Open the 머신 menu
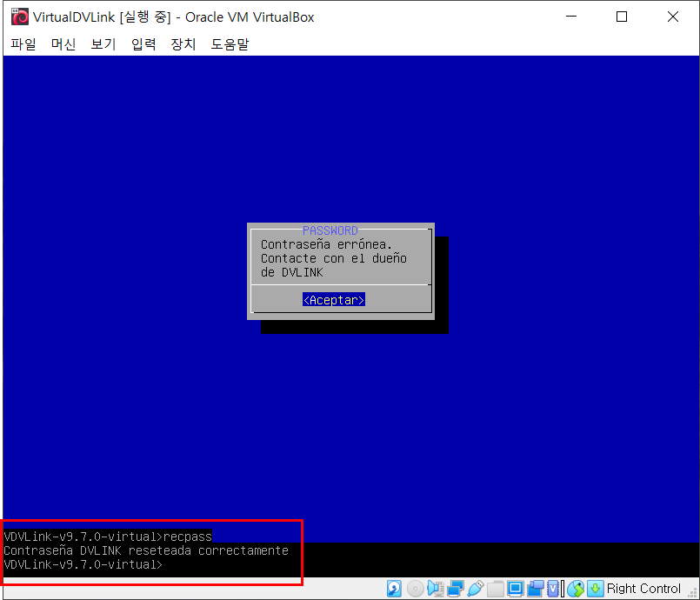Image resolution: width=700 pixels, height=600 pixels. coord(63,43)
